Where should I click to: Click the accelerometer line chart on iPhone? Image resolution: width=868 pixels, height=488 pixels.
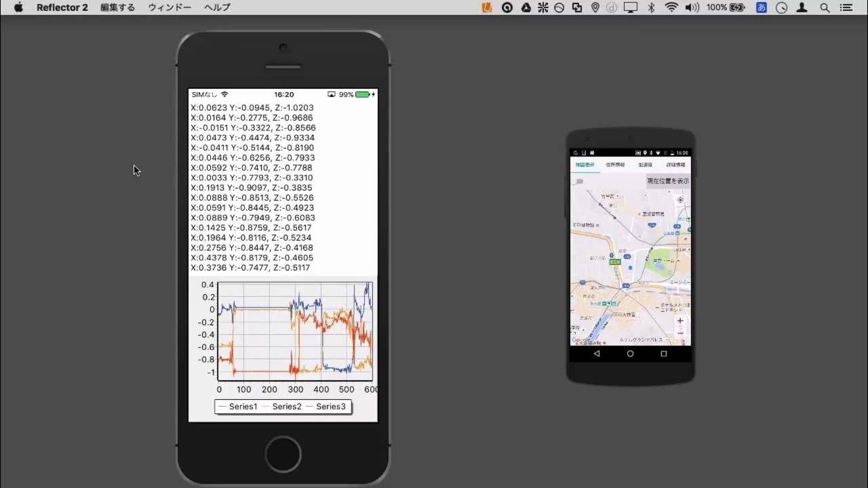pyautogui.click(x=295, y=331)
